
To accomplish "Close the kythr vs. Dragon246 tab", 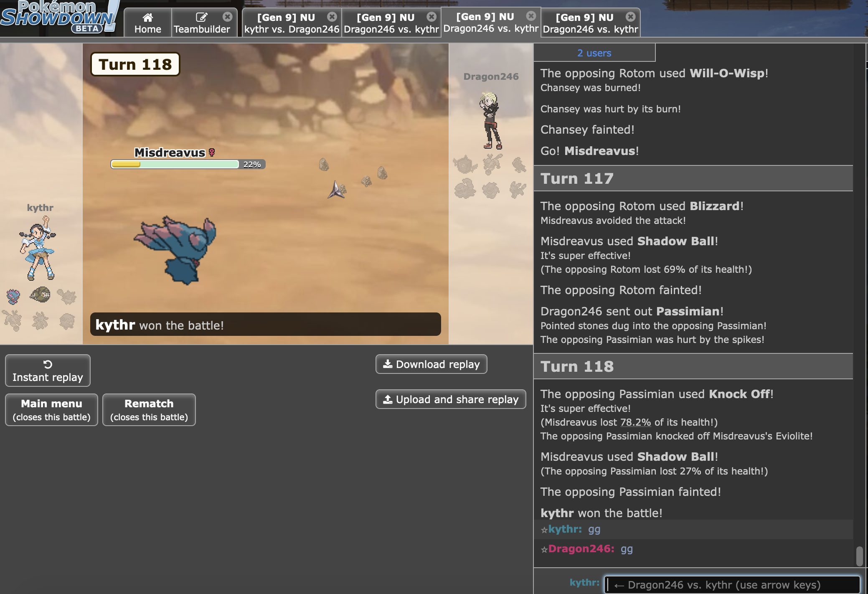I will pyautogui.click(x=332, y=17).
